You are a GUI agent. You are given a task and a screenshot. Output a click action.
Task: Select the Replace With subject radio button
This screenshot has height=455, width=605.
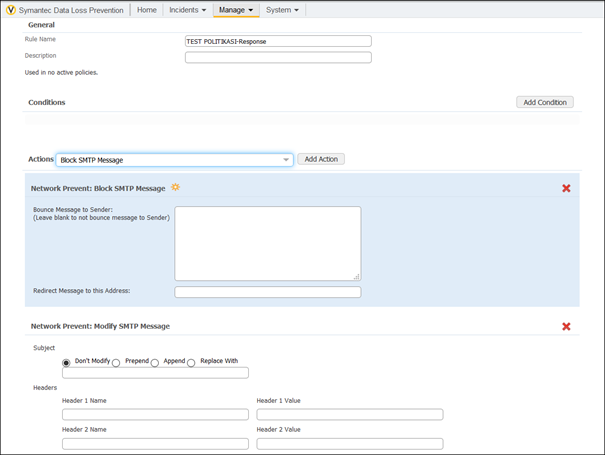pos(191,363)
